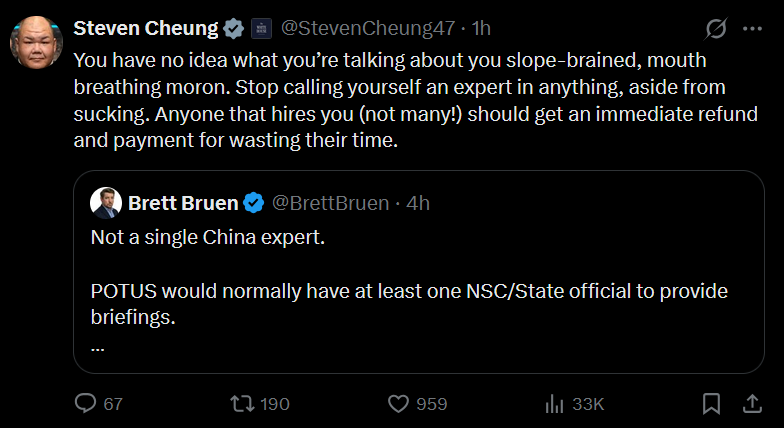Open quoted post text about China expert

[x=208, y=236]
